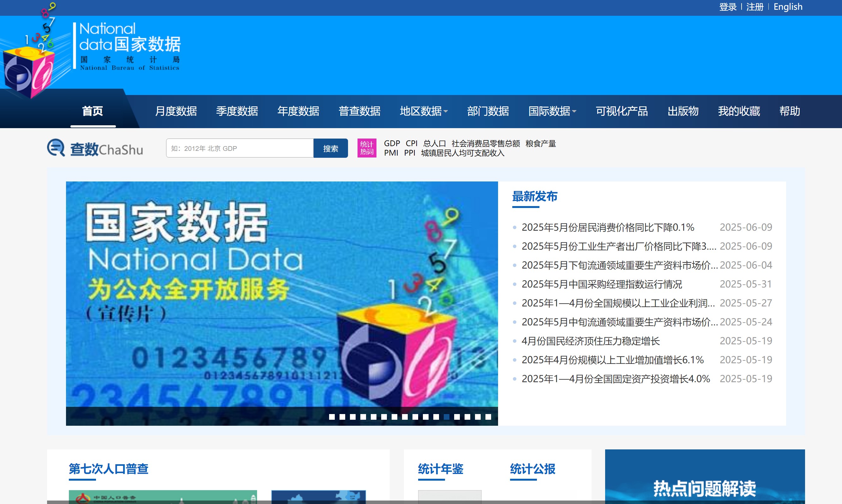Click the pink 统计热词 badge

point(366,148)
